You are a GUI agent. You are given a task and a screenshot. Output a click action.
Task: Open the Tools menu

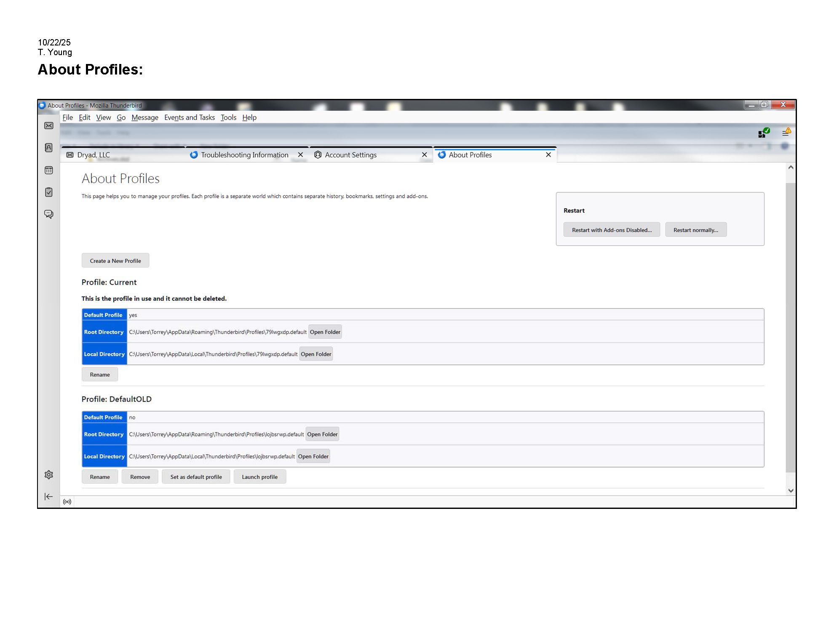[228, 117]
